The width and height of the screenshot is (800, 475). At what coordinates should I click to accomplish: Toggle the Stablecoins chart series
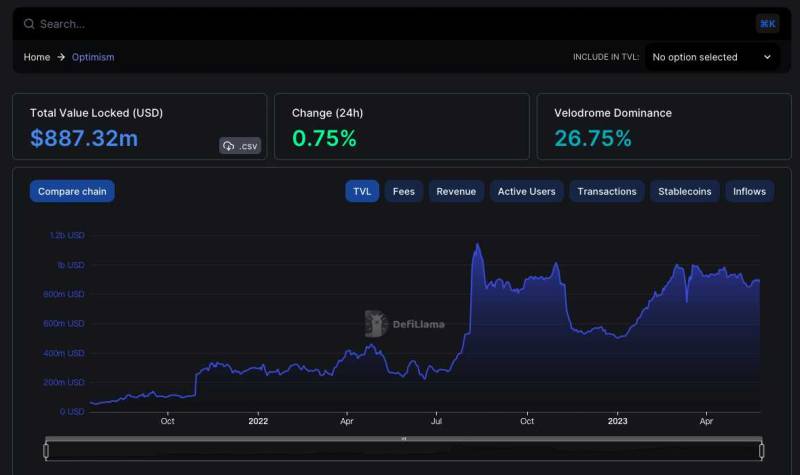coord(684,191)
